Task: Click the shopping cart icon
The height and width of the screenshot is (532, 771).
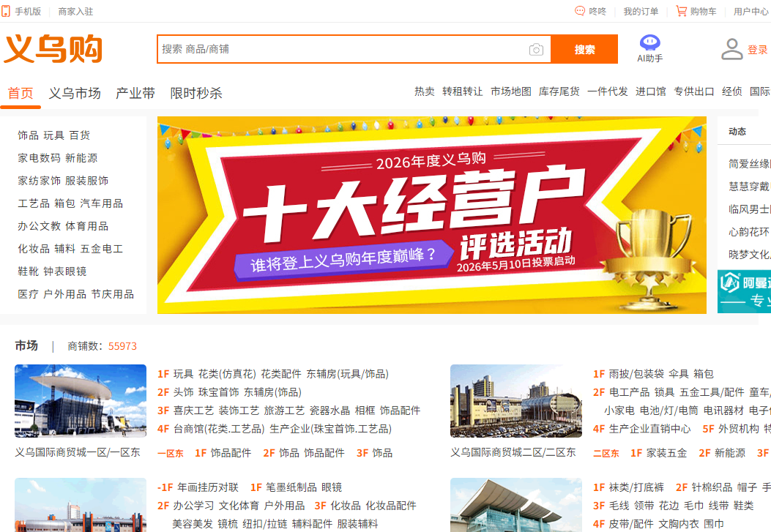Action: coord(682,11)
